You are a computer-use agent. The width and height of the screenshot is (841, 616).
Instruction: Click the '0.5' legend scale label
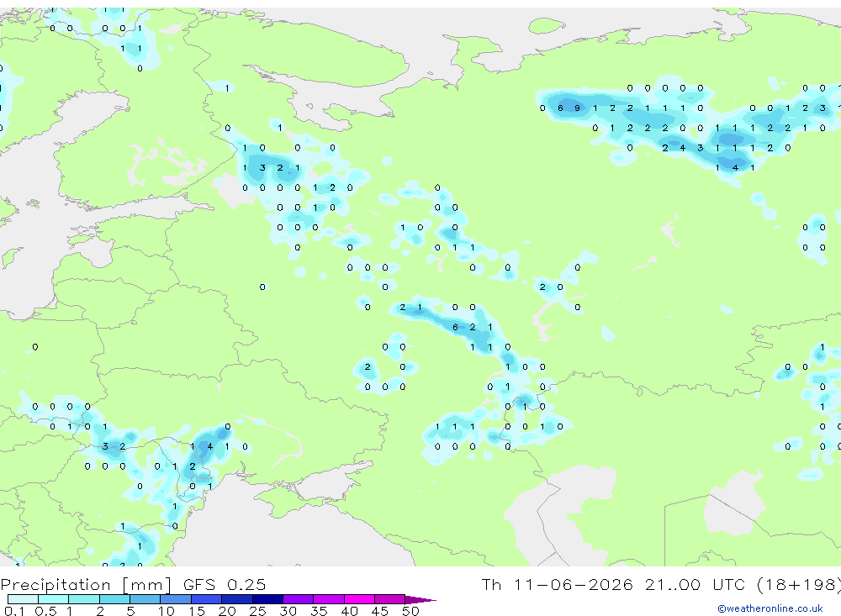[45, 611]
